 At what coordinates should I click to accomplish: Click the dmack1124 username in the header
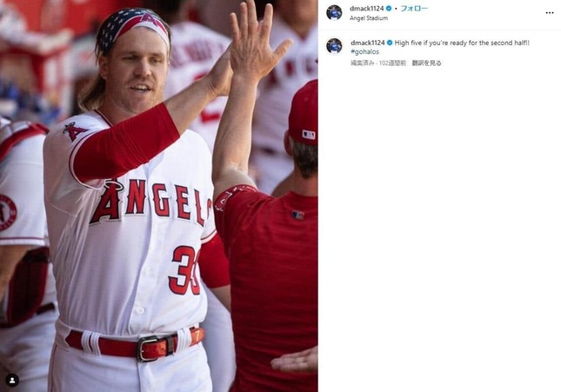tap(367, 8)
